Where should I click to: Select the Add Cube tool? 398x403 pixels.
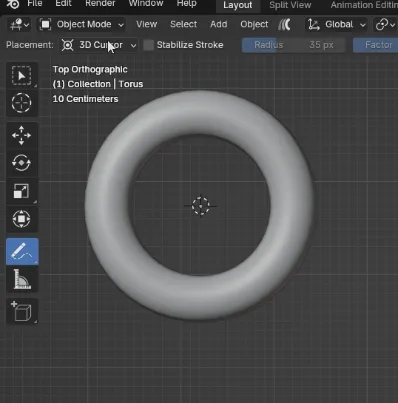click(x=22, y=311)
